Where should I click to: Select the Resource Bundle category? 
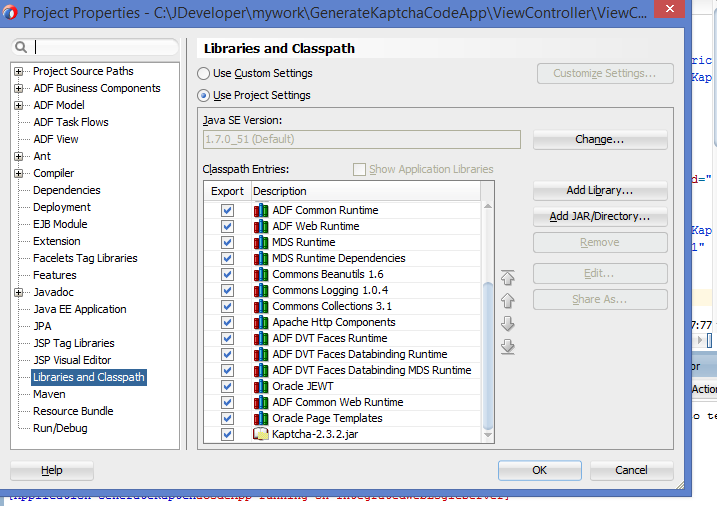(x=73, y=411)
